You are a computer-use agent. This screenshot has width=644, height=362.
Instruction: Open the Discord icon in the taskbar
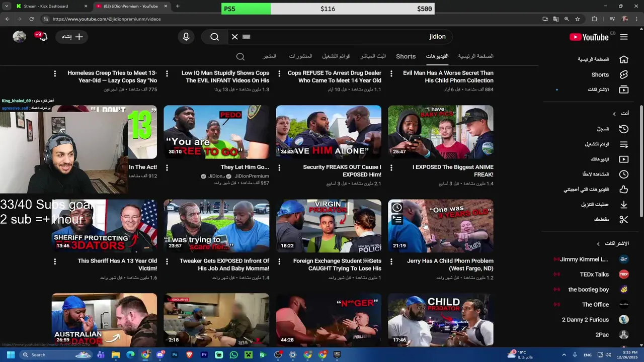pos(160,354)
